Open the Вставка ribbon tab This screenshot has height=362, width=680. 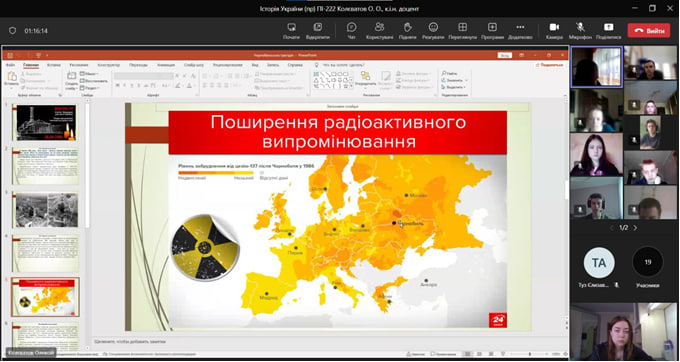click(54, 65)
